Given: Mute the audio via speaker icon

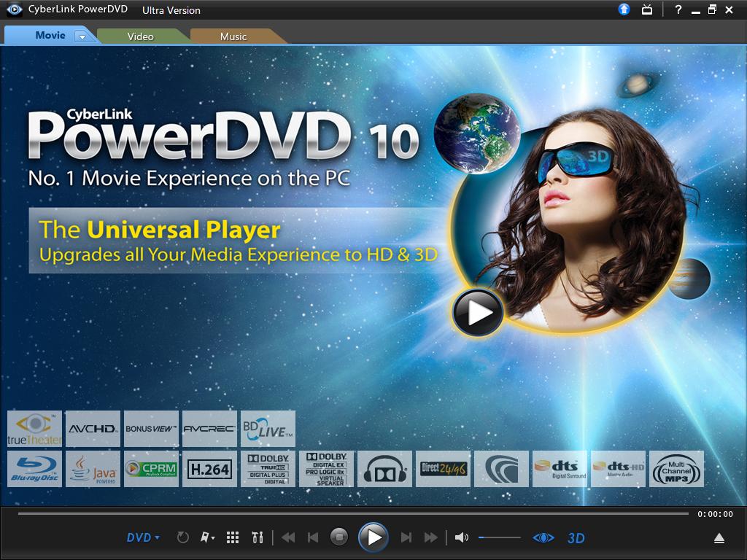Looking at the screenshot, I should (x=461, y=537).
